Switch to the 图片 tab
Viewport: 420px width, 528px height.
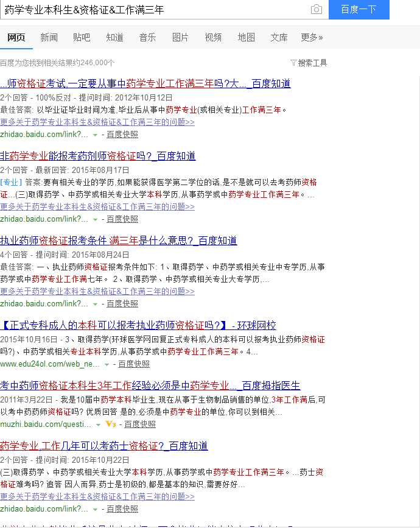[180, 37]
